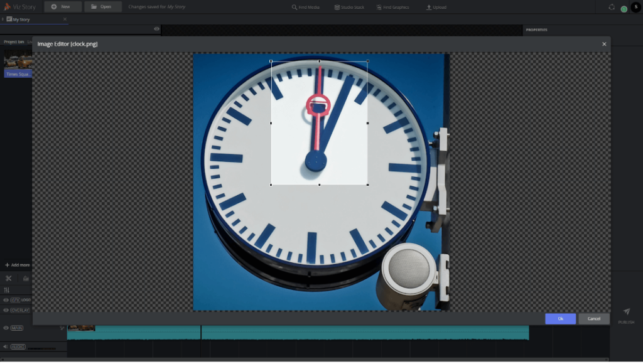Hide the MAIN track using its eye toggle

6,327
